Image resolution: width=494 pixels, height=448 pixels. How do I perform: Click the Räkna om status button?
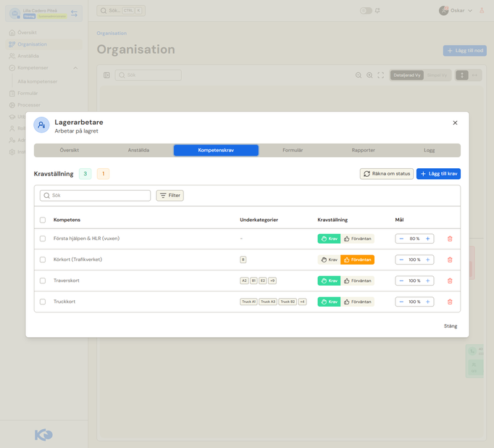tap(387, 174)
